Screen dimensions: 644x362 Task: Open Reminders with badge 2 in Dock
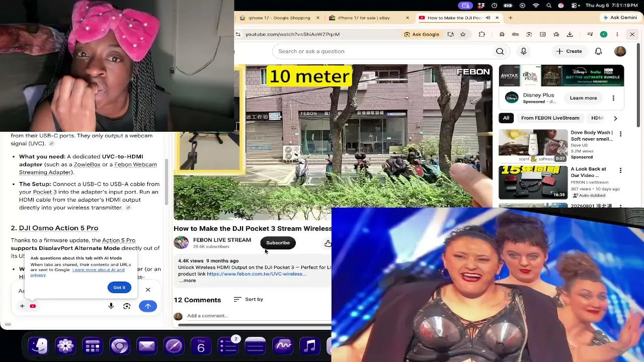tap(228, 346)
